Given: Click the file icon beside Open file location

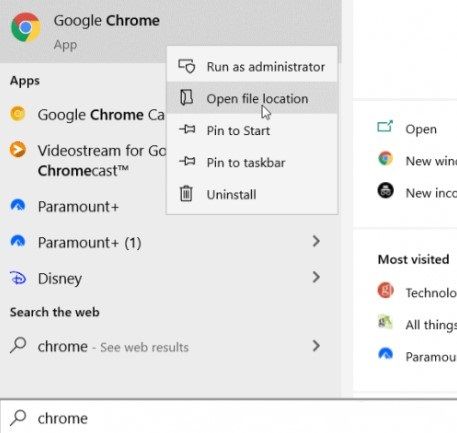Looking at the screenshot, I should pos(186,98).
